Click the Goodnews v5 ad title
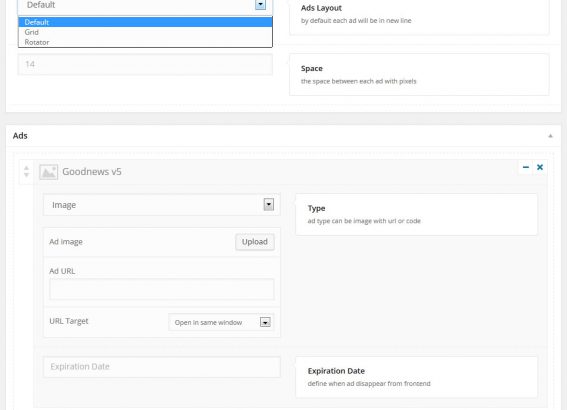This screenshot has width=567, height=410. coord(92,172)
